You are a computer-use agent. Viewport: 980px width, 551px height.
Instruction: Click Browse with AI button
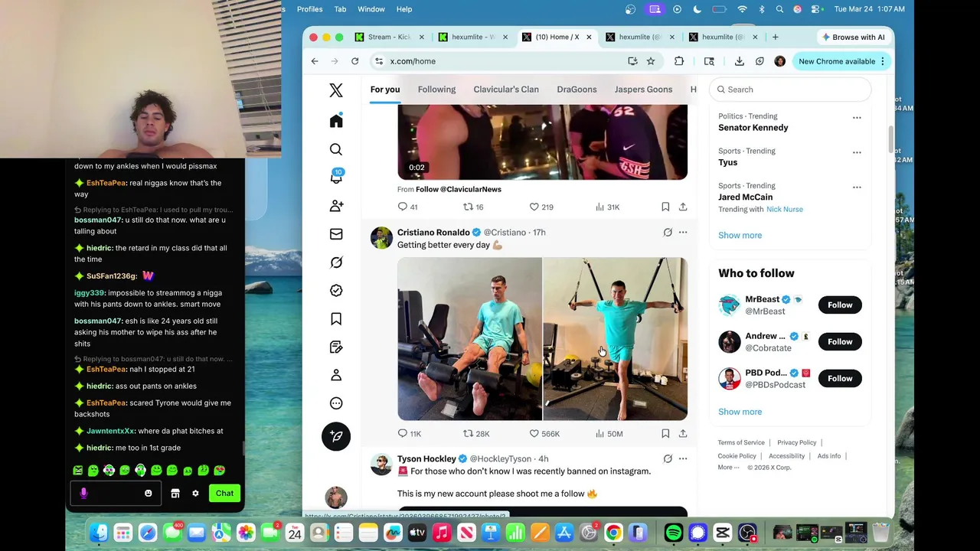pyautogui.click(x=852, y=37)
